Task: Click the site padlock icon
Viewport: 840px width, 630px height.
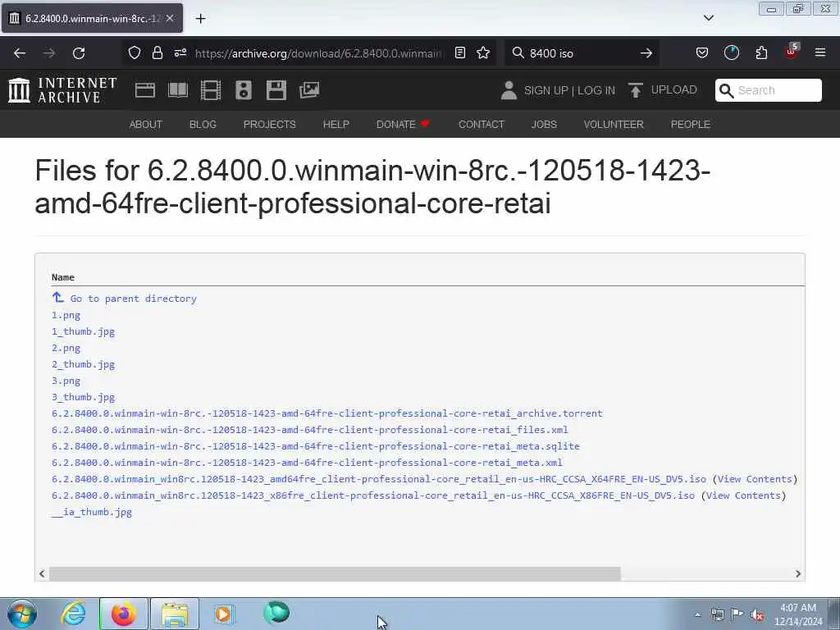Action: [x=157, y=53]
